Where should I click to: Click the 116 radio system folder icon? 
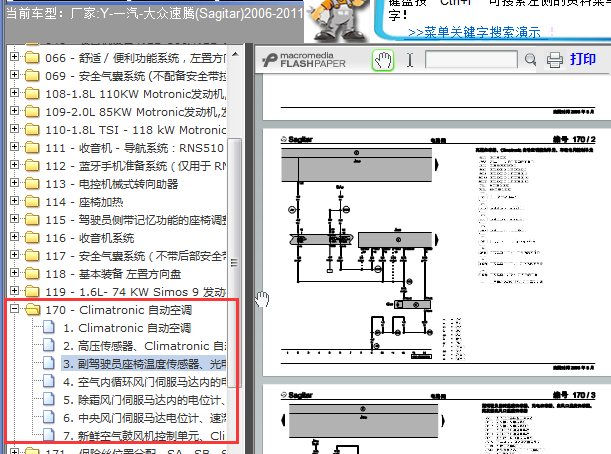click(x=32, y=238)
